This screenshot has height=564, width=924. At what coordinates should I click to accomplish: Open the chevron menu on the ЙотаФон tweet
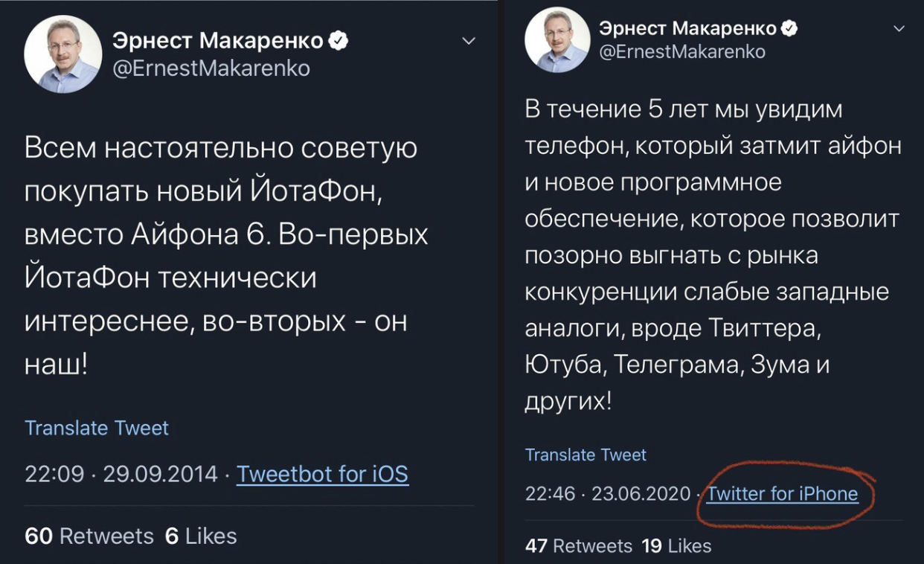point(469,42)
